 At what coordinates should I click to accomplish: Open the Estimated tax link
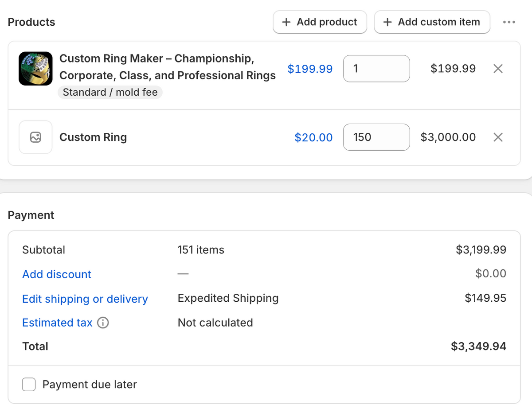point(57,323)
